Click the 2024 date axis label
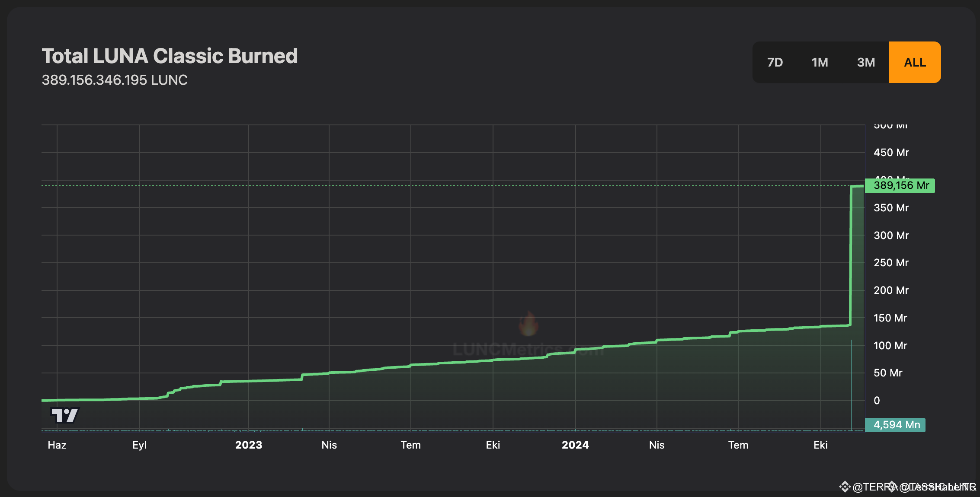Viewport: 980px width, 497px height. [x=575, y=445]
